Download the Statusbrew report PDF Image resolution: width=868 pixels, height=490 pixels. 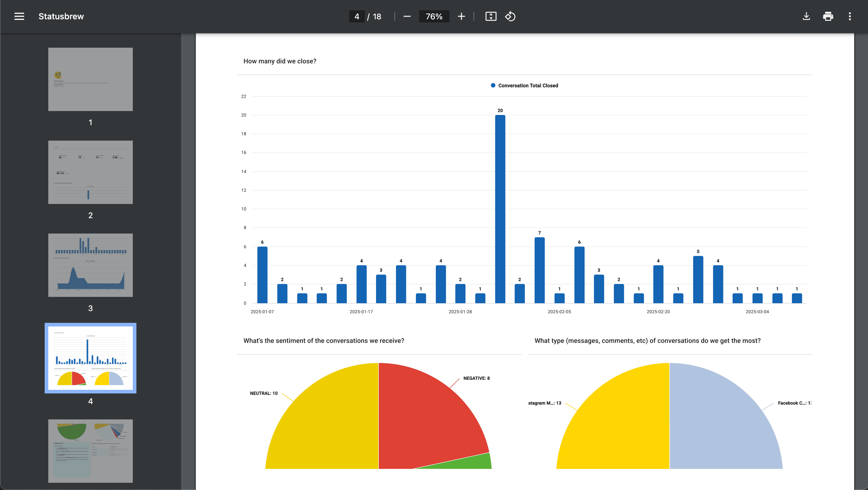(807, 16)
